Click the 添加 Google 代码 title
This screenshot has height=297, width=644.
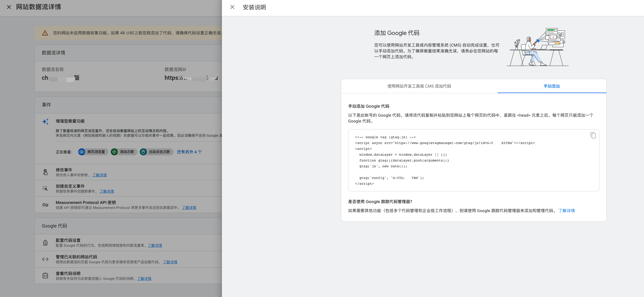click(x=397, y=33)
